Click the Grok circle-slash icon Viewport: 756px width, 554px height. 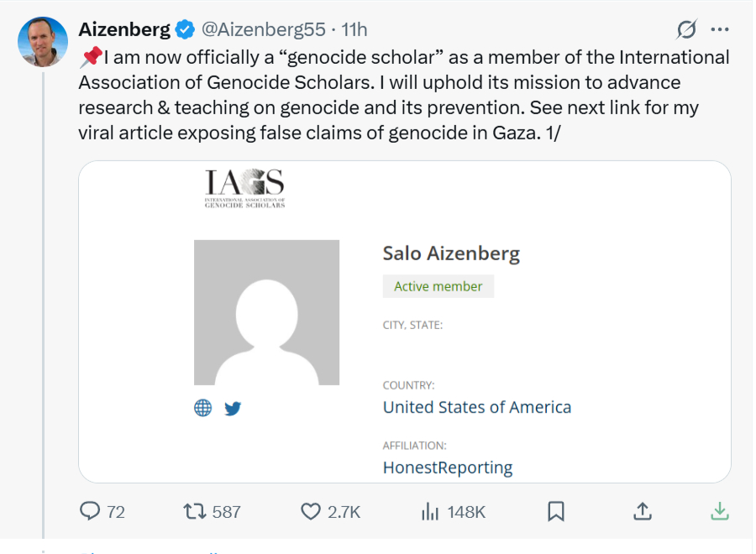(x=686, y=29)
